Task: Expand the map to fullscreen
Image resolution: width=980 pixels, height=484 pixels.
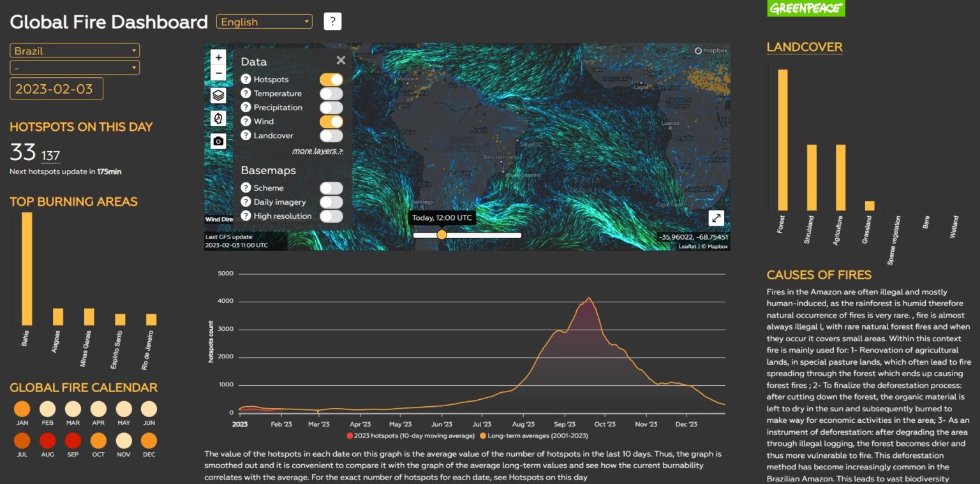Action: click(716, 218)
